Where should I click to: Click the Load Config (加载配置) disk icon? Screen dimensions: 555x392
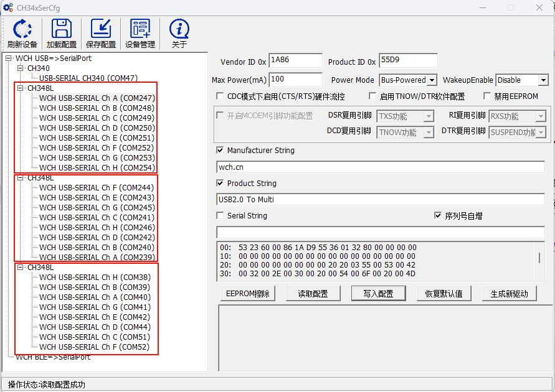tap(62, 29)
